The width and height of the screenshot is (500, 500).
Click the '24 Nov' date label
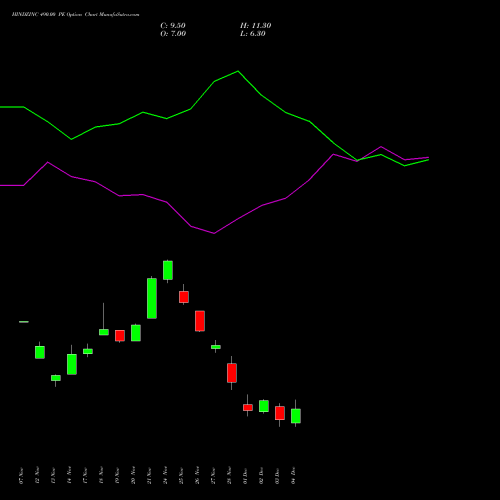[x=165, y=475]
